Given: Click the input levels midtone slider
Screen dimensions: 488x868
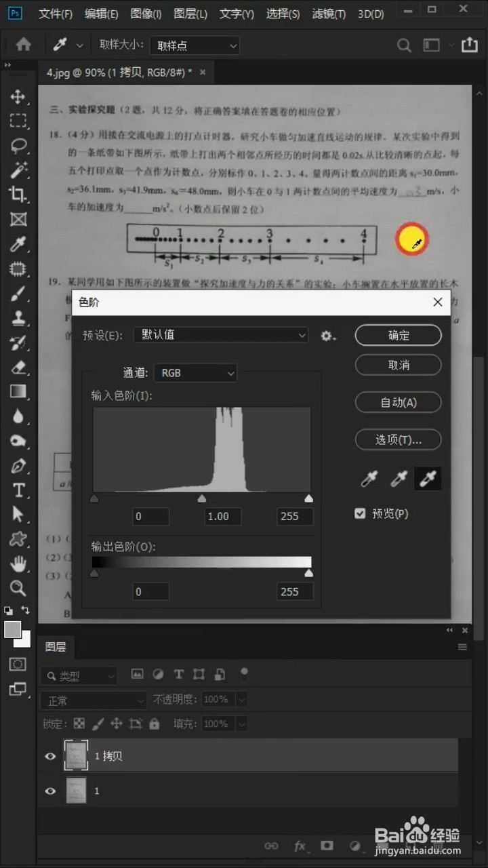Looking at the screenshot, I should pos(201,498).
